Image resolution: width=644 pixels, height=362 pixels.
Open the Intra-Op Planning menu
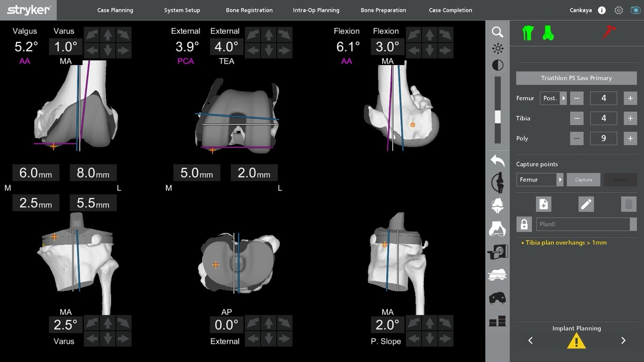[x=316, y=9]
